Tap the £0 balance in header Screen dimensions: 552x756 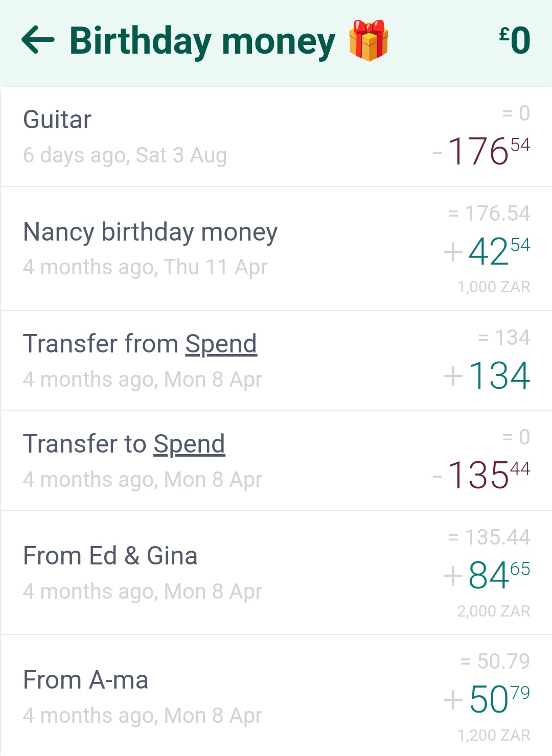(515, 40)
